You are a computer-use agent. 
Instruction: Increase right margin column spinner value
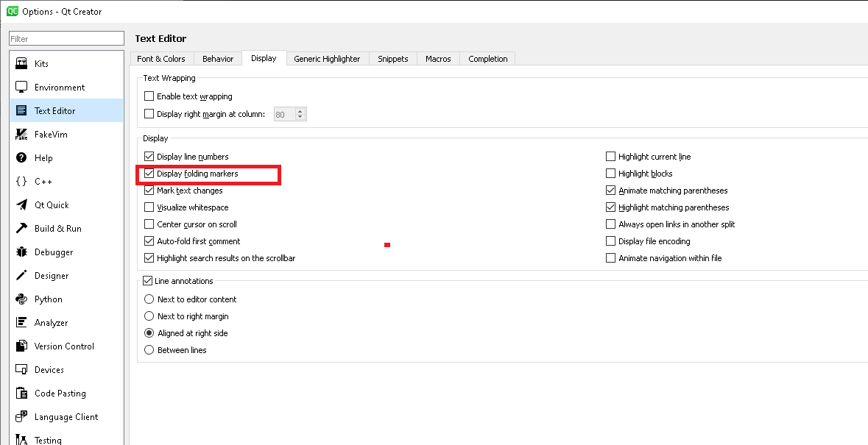coord(300,111)
